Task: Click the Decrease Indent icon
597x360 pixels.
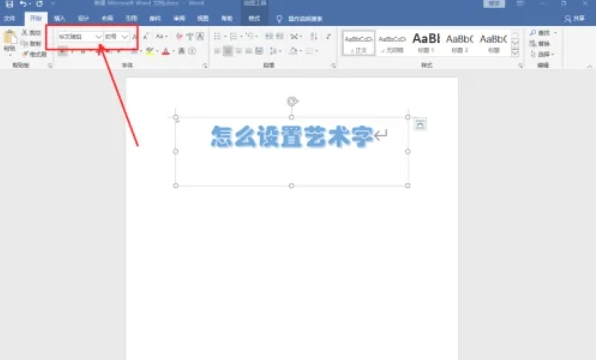Action: [x=269, y=37]
